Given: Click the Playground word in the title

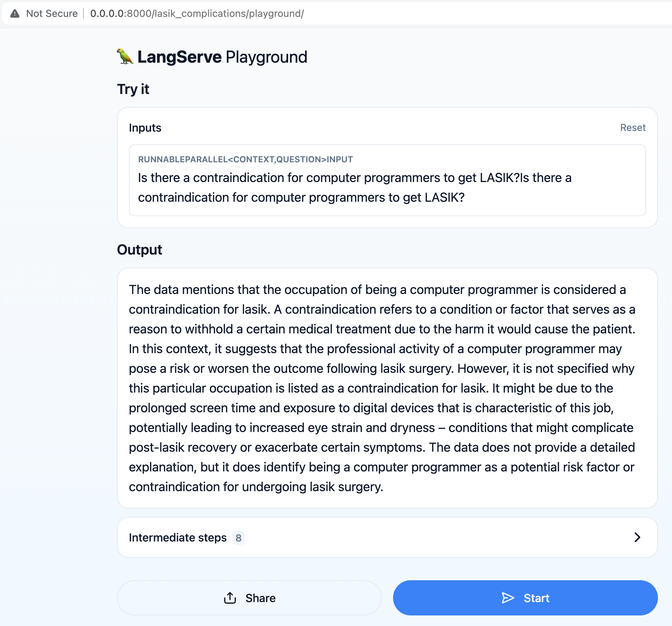Looking at the screenshot, I should pos(266,57).
